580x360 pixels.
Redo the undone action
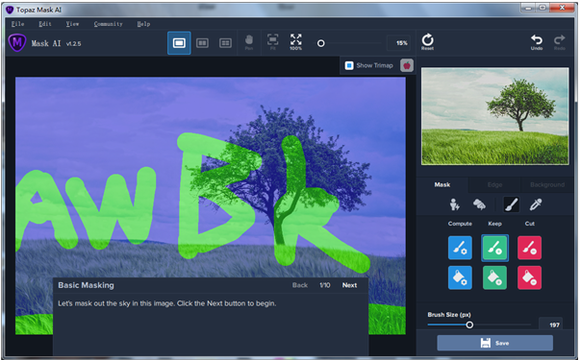pos(559,42)
